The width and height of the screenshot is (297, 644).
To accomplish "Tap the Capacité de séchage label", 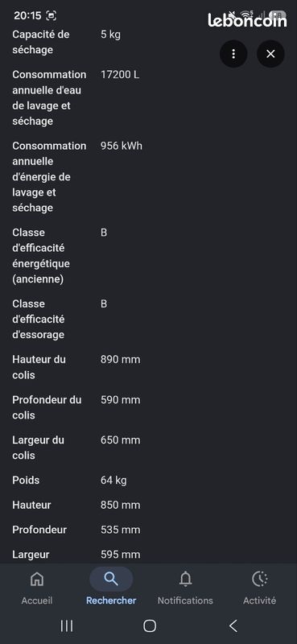I will [41, 43].
